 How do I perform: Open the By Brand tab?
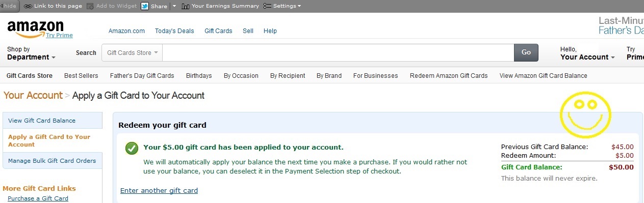(329, 76)
